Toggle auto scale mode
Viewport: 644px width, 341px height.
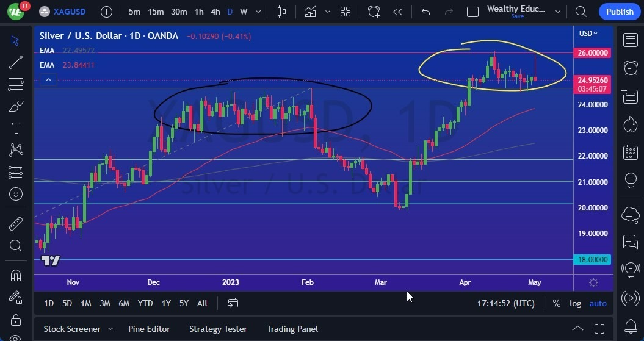tap(598, 303)
